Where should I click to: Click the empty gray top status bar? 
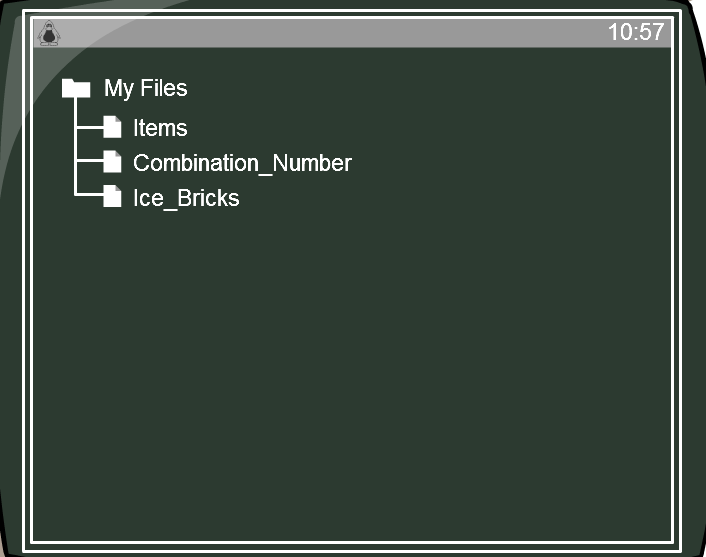pos(333,33)
